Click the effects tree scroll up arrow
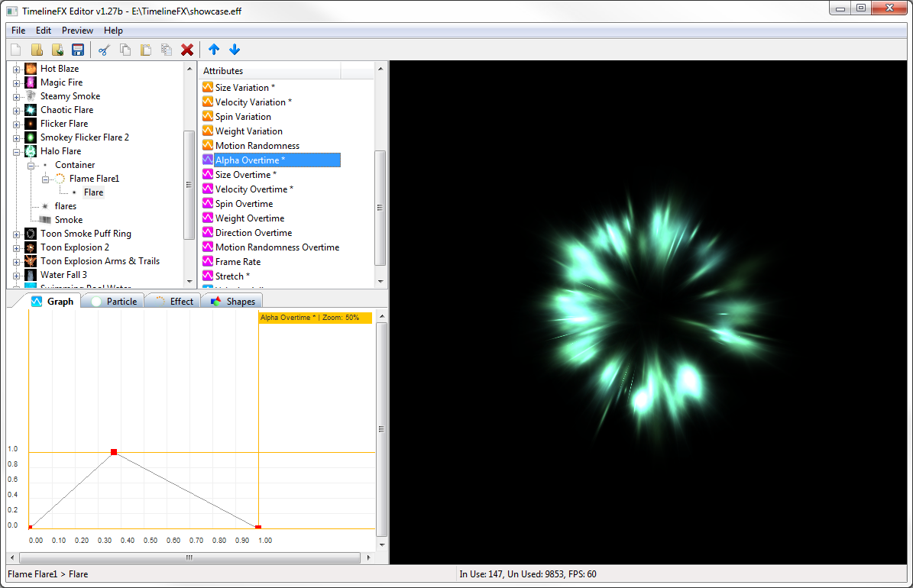This screenshot has height=588, width=913. tap(189, 69)
